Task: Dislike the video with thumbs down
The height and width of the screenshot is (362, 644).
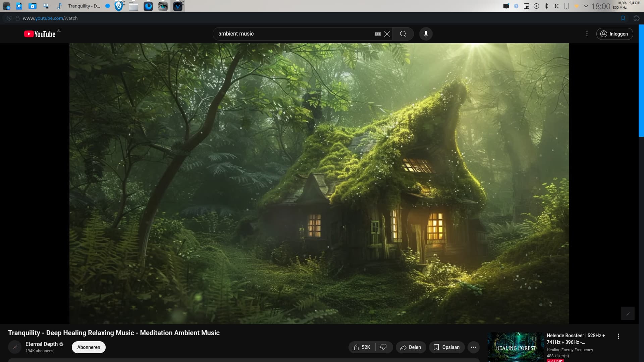Action: pos(384,347)
